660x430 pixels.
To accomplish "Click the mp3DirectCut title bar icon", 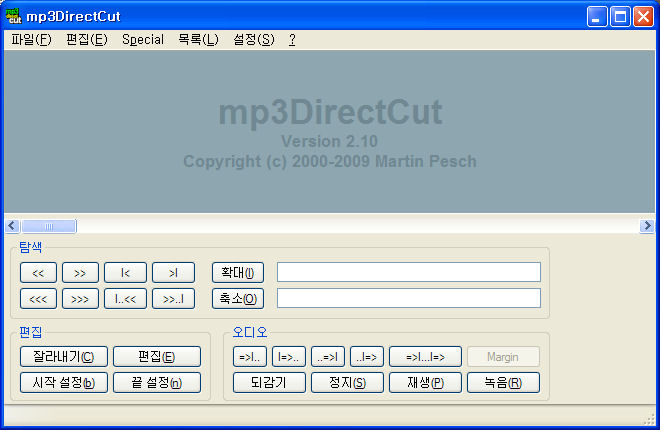I will pyautogui.click(x=13, y=16).
